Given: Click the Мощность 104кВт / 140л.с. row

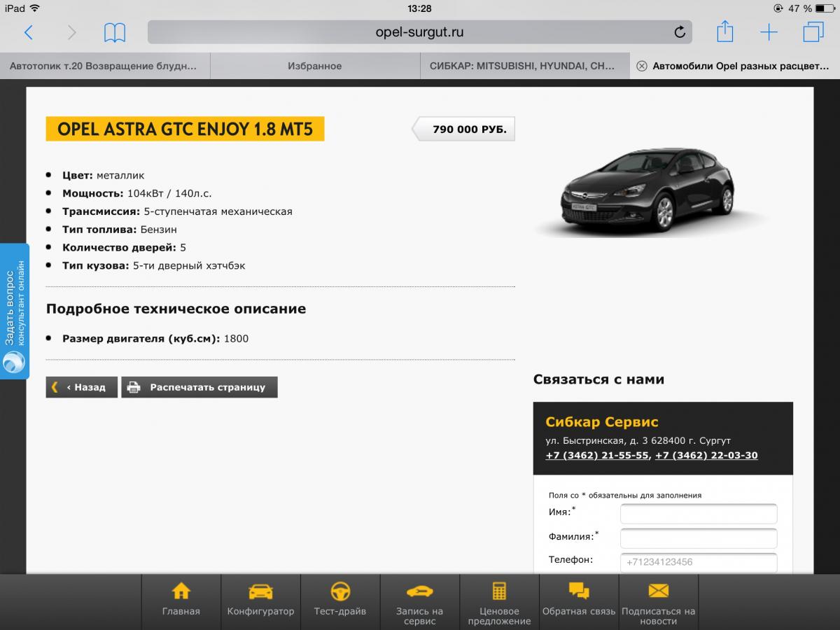Looking at the screenshot, I should (x=137, y=193).
